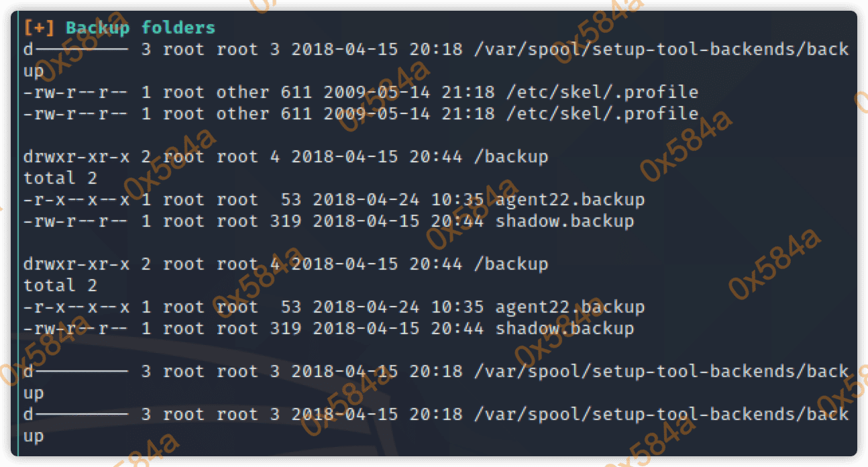Click the orange [+] marker

click(39, 28)
